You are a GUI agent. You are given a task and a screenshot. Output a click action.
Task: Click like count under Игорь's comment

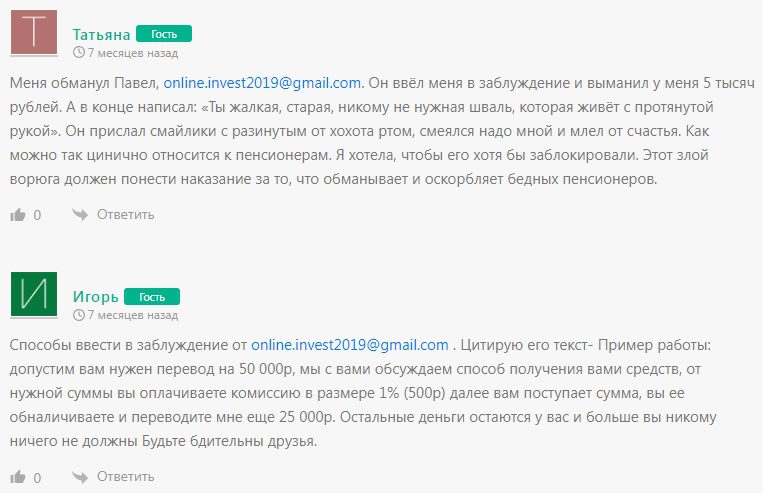pos(38,479)
